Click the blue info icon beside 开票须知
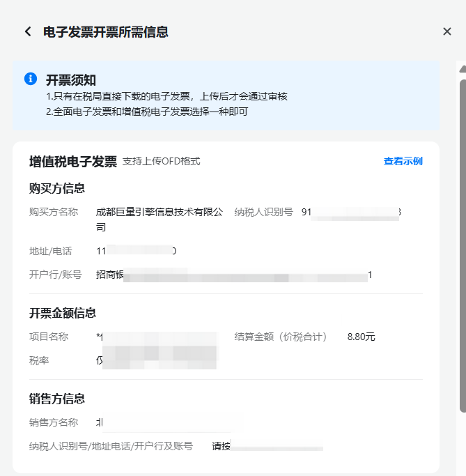The image size is (466, 476). pyautogui.click(x=30, y=79)
